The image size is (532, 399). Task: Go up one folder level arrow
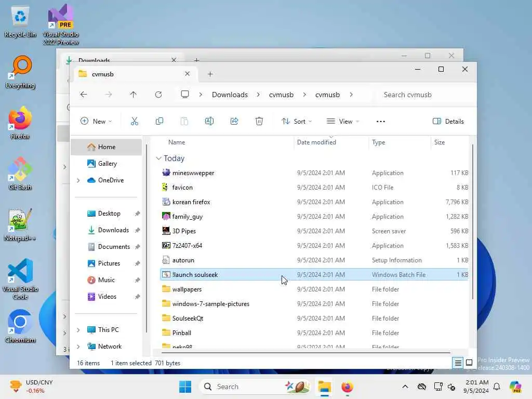[x=133, y=95]
